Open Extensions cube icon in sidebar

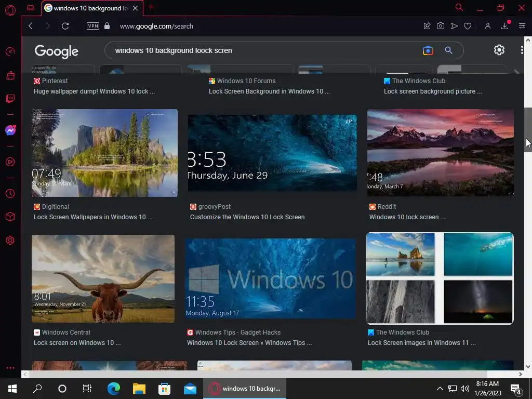[x=10, y=217]
